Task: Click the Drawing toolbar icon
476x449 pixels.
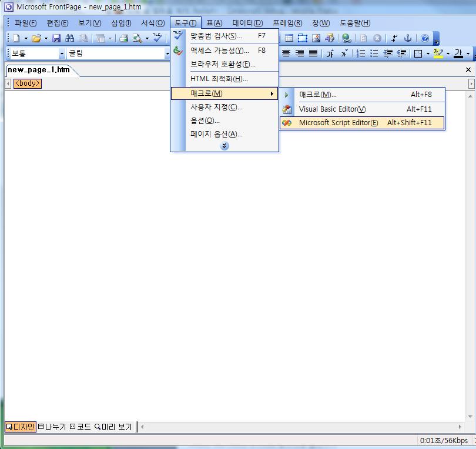Action: pyautogui.click(x=329, y=38)
